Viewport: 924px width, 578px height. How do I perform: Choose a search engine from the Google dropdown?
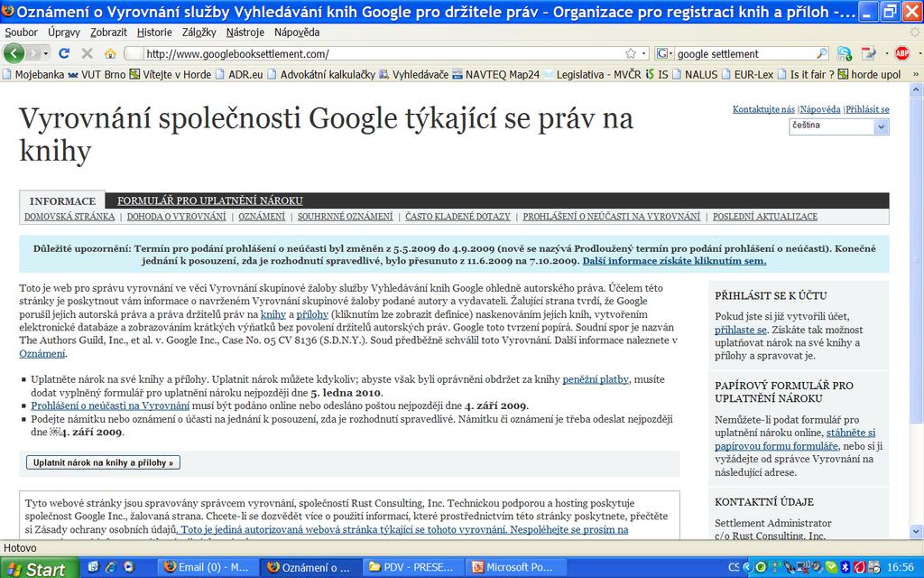(x=664, y=53)
